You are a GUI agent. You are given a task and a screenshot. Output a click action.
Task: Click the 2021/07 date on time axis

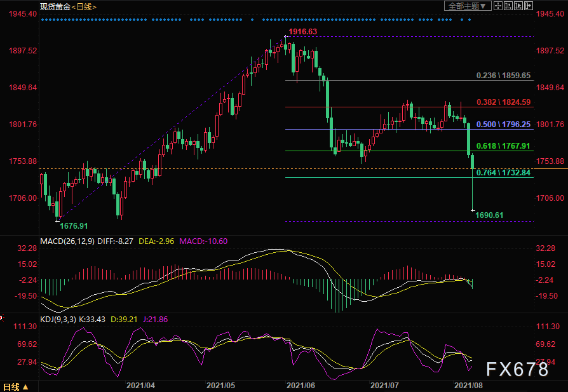pyautogui.click(x=385, y=386)
